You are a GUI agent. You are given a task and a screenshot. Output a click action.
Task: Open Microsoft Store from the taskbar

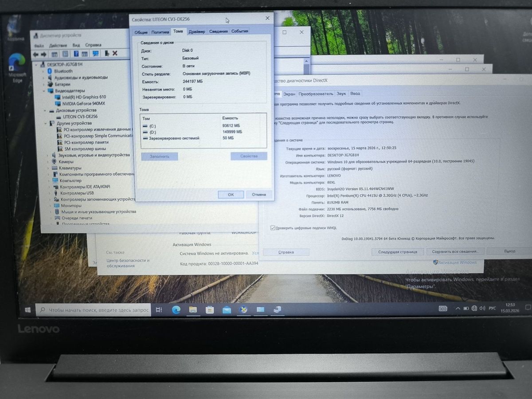pyautogui.click(x=210, y=310)
